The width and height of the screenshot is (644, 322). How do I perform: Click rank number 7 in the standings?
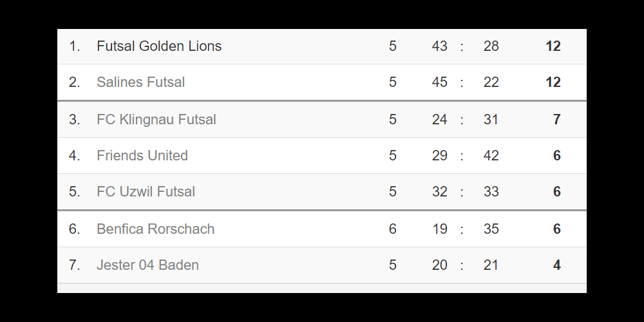pyautogui.click(x=75, y=265)
